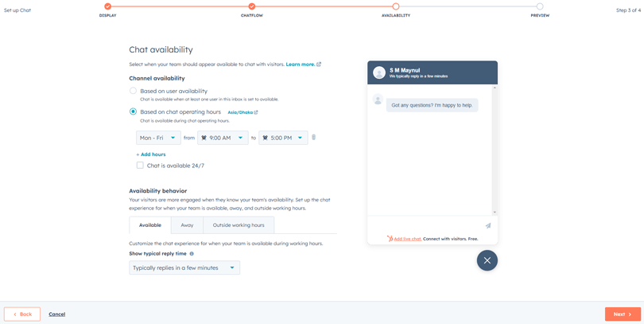Click the completed Display step circle
644x324 pixels.
pos(107,6)
